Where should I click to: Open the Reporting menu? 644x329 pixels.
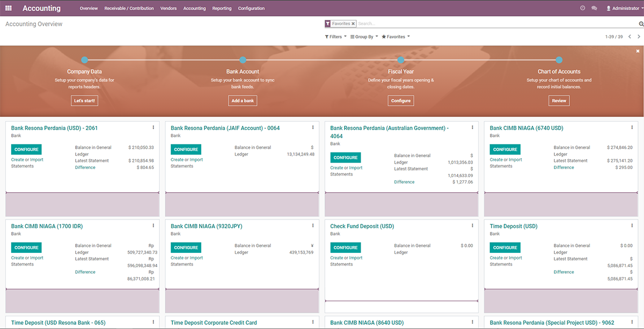pos(222,8)
